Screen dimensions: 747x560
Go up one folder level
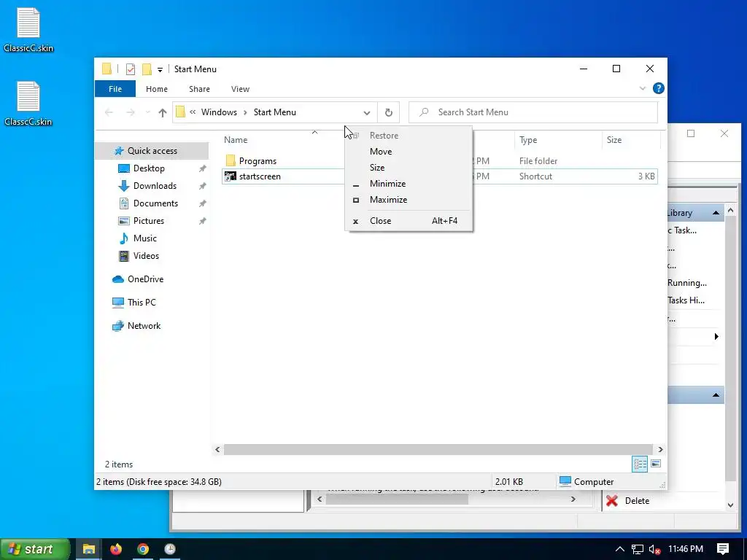pos(163,112)
